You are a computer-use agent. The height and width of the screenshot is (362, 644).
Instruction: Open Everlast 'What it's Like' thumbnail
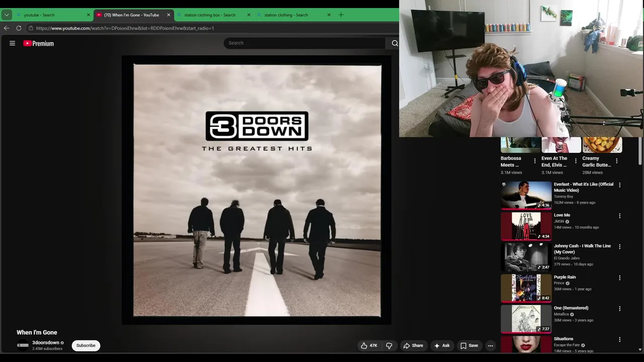tap(526, 195)
